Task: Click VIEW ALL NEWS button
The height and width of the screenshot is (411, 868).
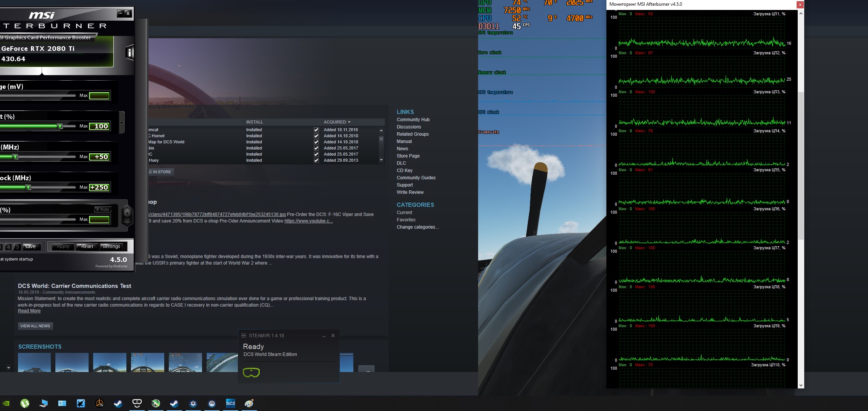Action: tap(35, 326)
